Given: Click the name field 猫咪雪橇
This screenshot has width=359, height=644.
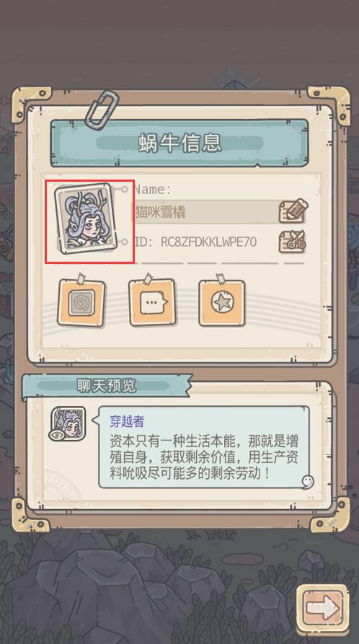Looking at the screenshot, I should (x=205, y=212).
